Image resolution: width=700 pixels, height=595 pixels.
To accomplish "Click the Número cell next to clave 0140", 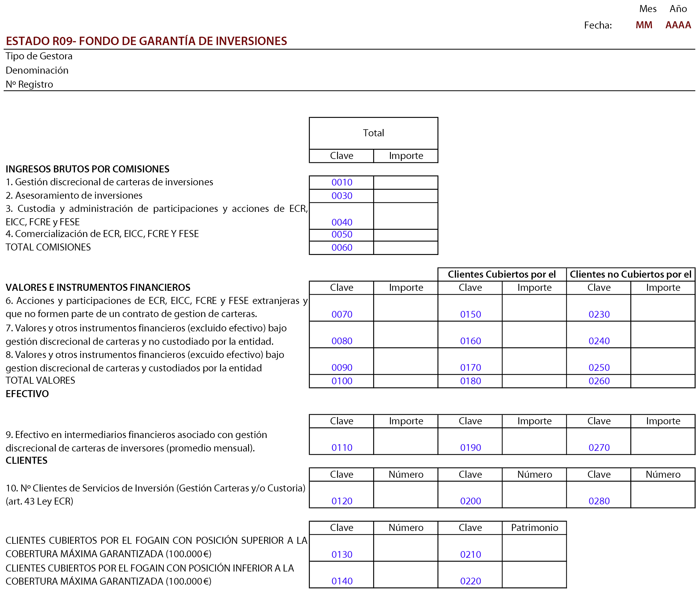I will click(x=406, y=575).
